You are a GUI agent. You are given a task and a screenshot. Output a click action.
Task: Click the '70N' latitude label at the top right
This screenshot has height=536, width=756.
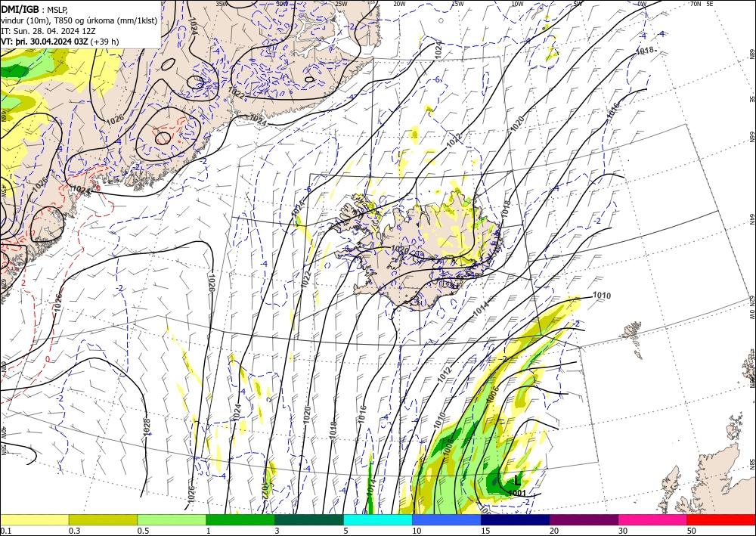(x=696, y=4)
